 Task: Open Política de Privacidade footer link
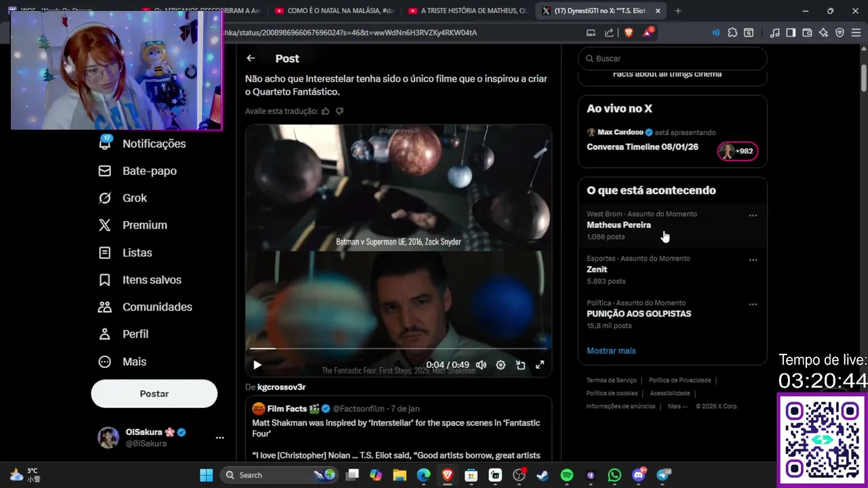[679, 380]
